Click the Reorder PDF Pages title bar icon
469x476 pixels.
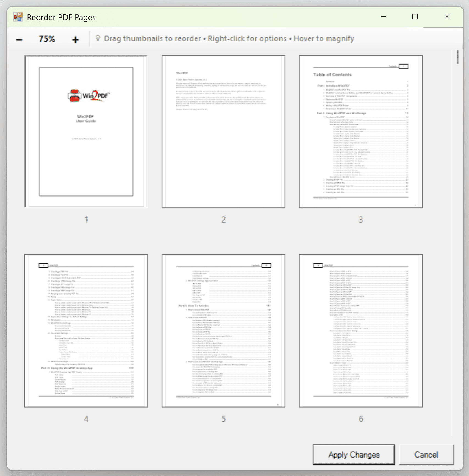pos(17,17)
